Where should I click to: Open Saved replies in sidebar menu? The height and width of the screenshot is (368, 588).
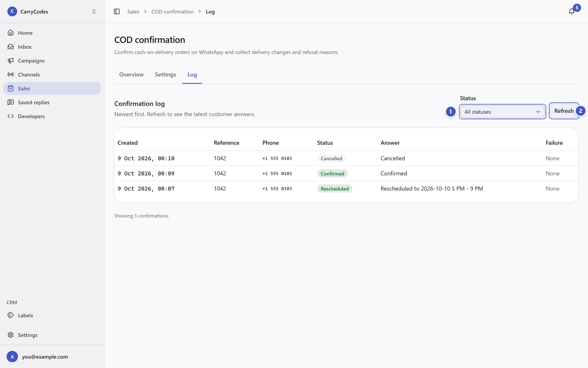coord(52,102)
